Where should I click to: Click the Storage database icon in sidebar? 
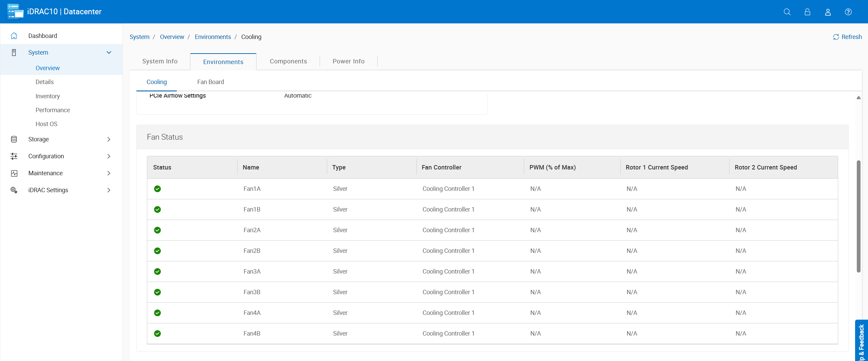pos(14,139)
